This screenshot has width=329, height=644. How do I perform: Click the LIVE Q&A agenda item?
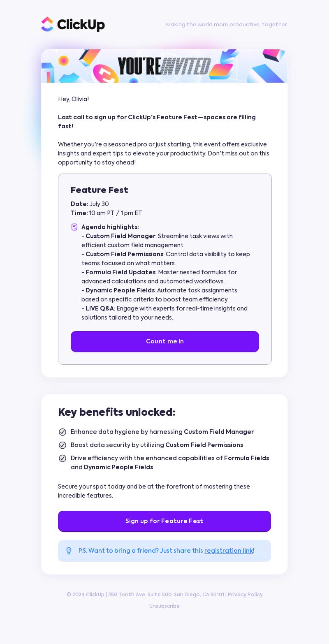(x=164, y=313)
